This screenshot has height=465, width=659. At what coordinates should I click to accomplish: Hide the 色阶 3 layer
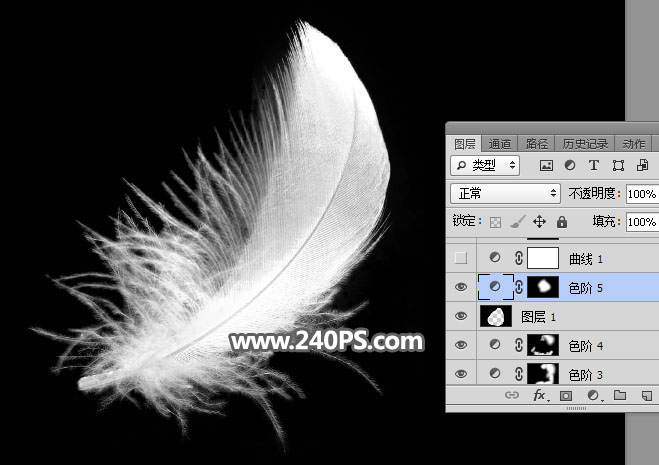click(x=461, y=373)
